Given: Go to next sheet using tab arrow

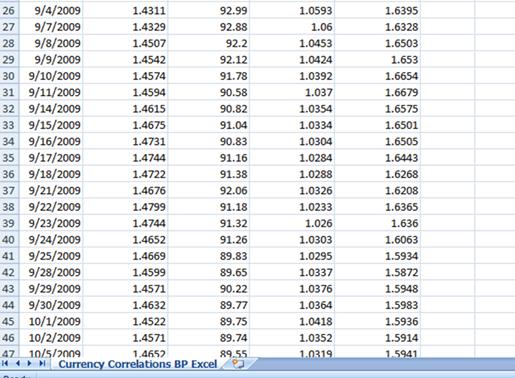Looking at the screenshot, I should (30, 363).
